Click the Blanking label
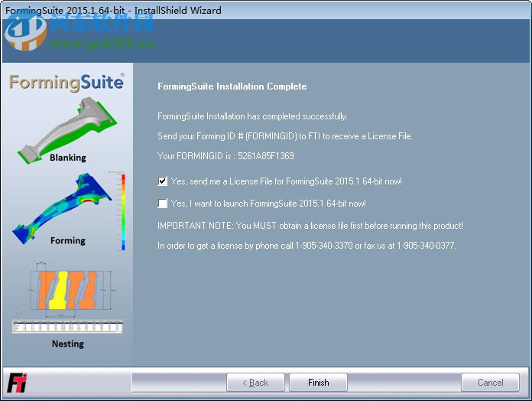Screen dimensions: 532x401 (68, 158)
